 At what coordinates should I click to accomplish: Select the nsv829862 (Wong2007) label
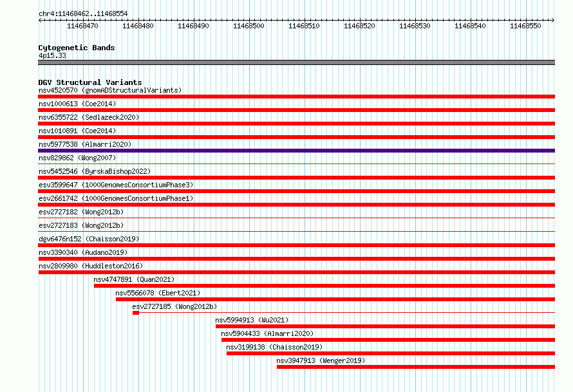[77, 158]
